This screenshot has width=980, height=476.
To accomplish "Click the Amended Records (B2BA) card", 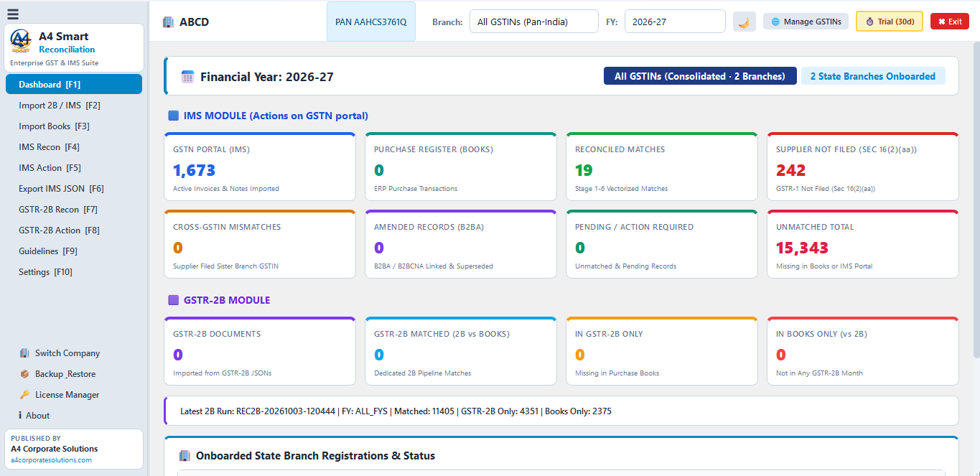I will click(461, 244).
